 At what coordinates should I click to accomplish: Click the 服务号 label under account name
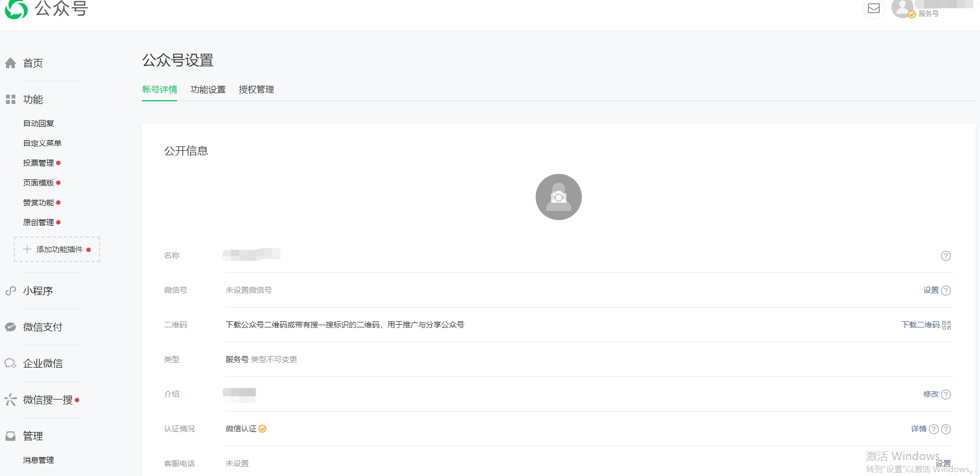coord(928,14)
